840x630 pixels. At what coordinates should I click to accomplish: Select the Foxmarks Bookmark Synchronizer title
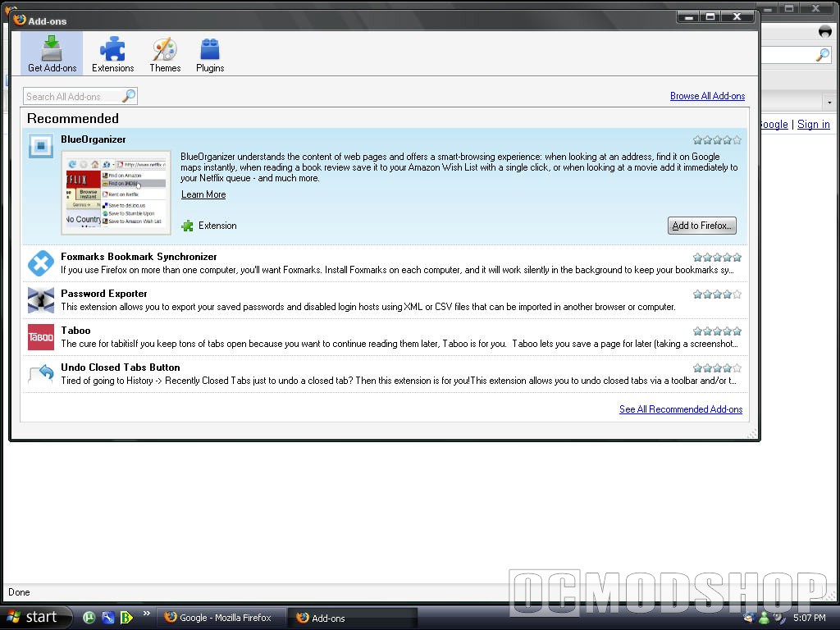139,257
